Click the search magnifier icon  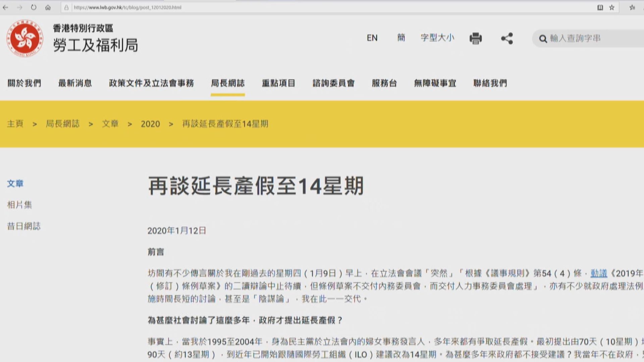tap(543, 39)
